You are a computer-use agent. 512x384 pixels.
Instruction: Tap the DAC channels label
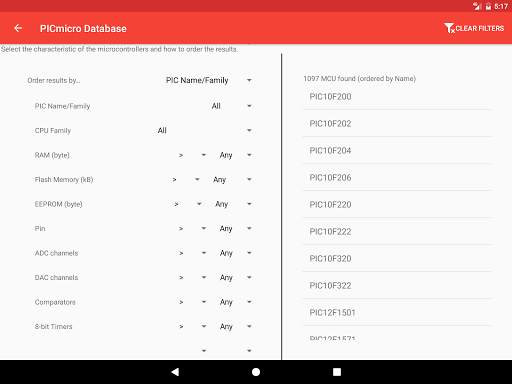click(56, 277)
